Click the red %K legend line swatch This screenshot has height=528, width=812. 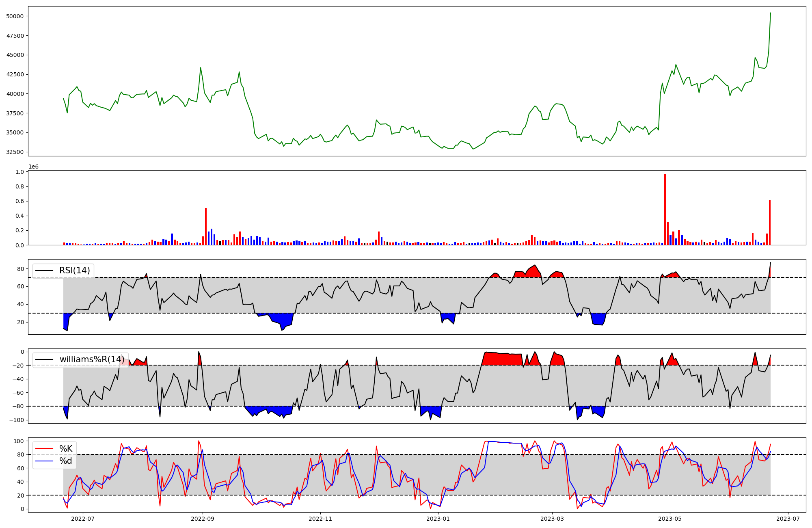point(45,449)
